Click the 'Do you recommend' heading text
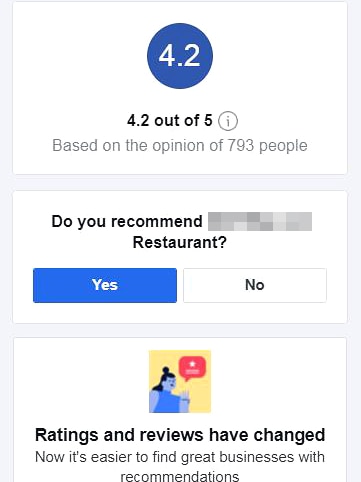This screenshot has width=361, height=482. coord(127,222)
